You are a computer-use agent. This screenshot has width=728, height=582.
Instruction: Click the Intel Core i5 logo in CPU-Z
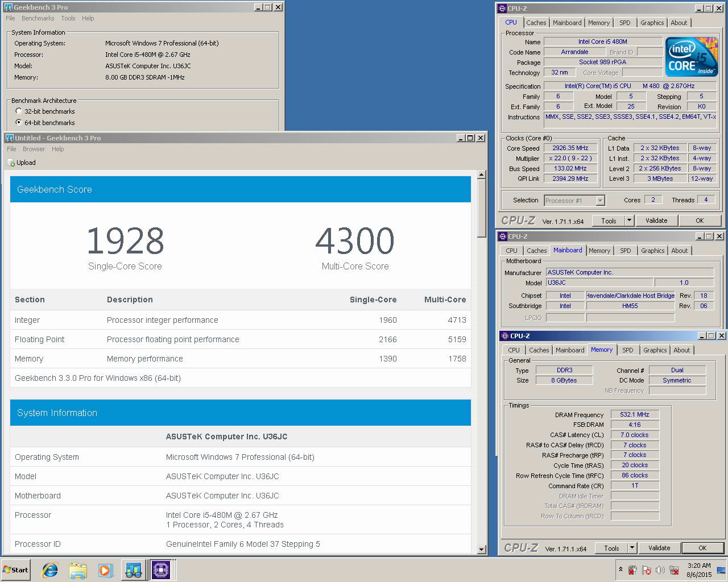692,57
